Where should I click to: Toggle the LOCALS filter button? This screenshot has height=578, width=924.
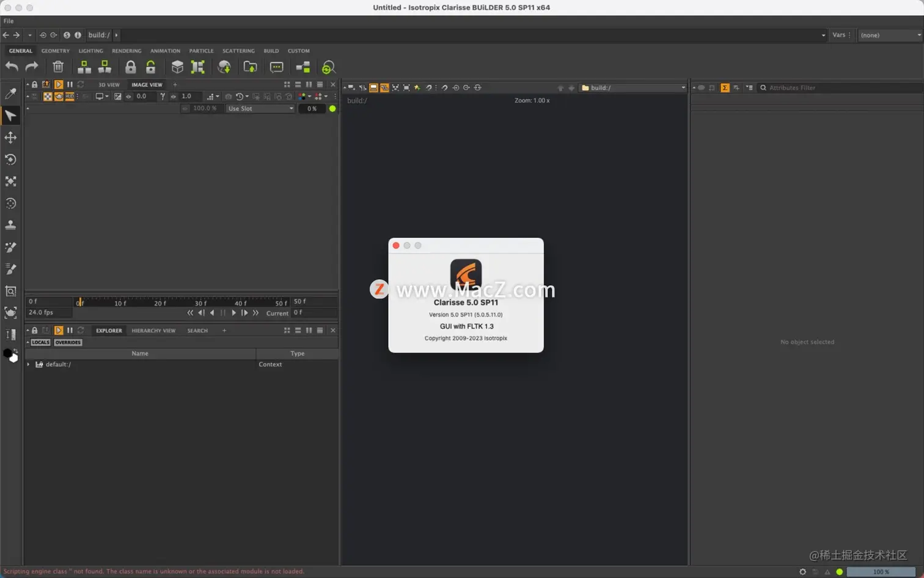[x=40, y=342]
